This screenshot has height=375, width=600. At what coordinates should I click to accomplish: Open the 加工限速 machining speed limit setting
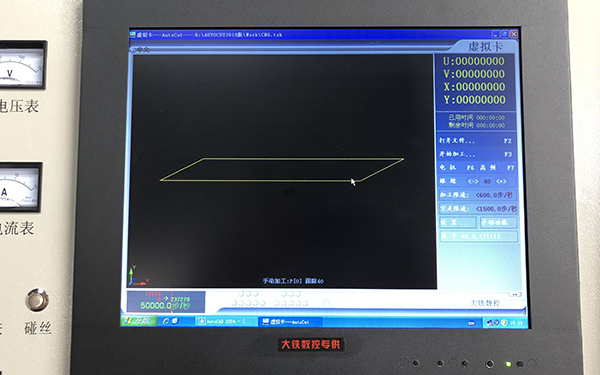(x=477, y=195)
